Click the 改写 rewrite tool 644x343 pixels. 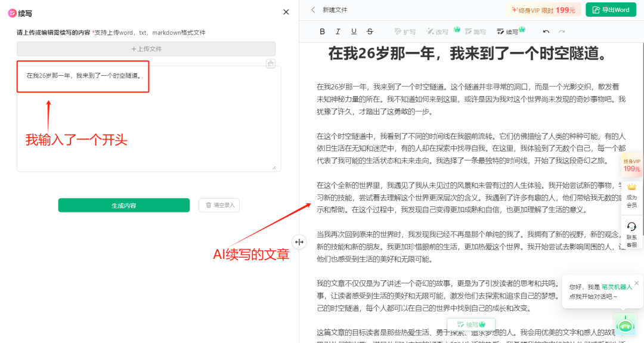[438, 32]
